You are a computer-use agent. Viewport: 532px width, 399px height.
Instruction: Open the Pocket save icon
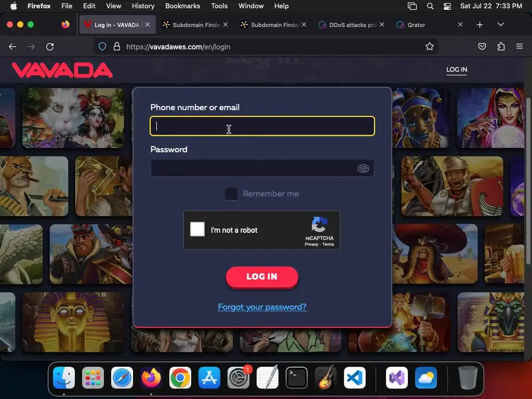coord(482,46)
